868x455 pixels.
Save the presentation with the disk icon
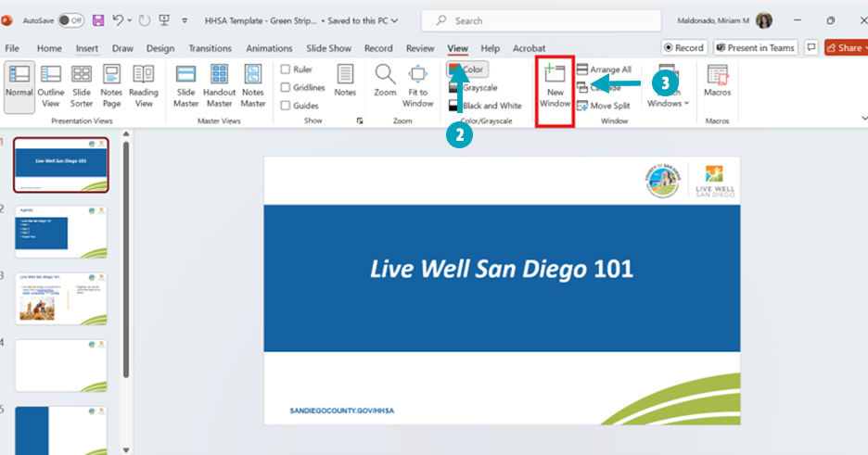point(98,20)
